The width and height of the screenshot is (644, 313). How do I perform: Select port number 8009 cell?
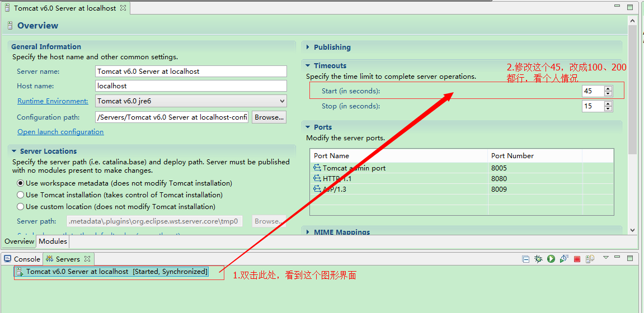point(535,189)
